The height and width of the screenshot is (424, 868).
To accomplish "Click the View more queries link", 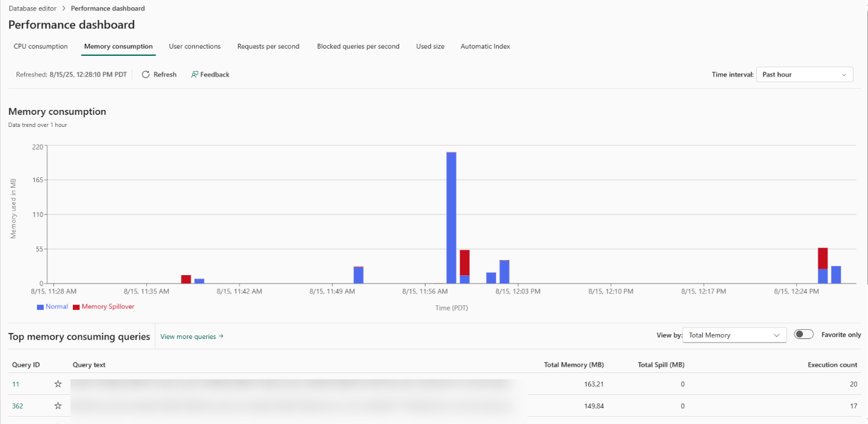I will 192,337.
